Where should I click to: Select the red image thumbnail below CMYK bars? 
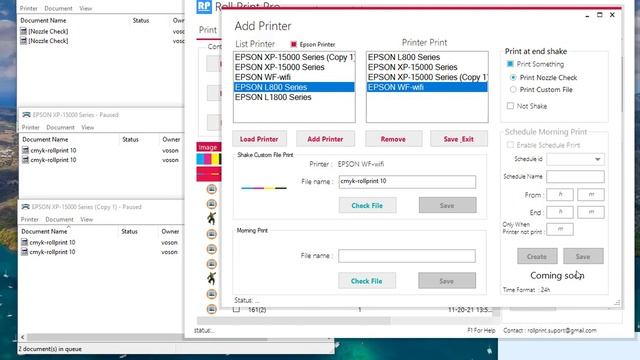pos(209,174)
